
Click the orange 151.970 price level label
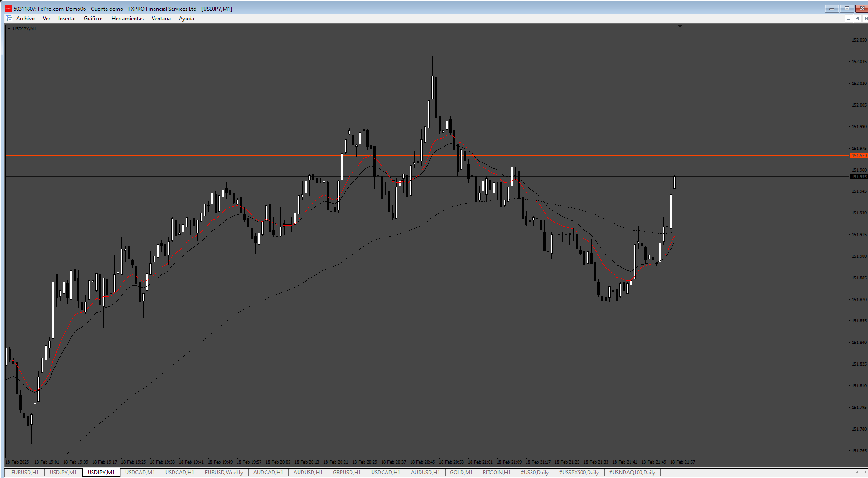point(859,156)
